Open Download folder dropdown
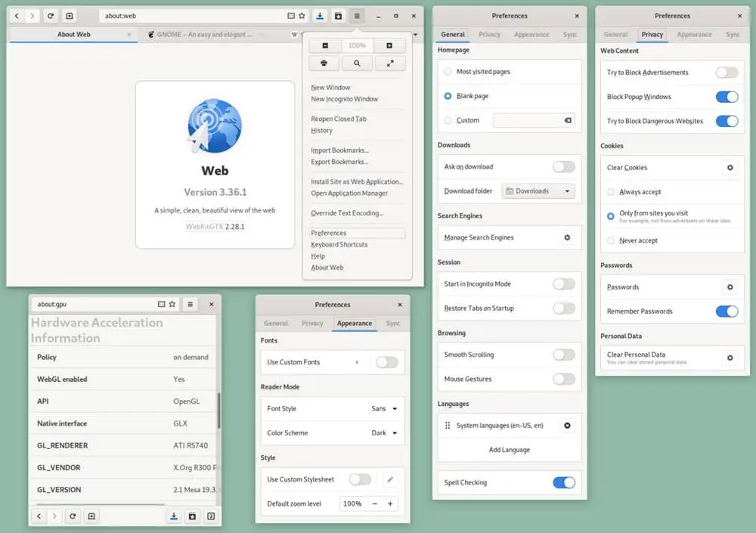This screenshot has width=756, height=533. (x=538, y=191)
